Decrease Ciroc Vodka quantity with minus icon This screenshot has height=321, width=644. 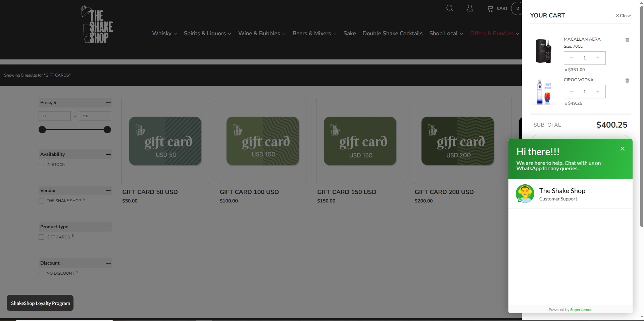point(571,91)
